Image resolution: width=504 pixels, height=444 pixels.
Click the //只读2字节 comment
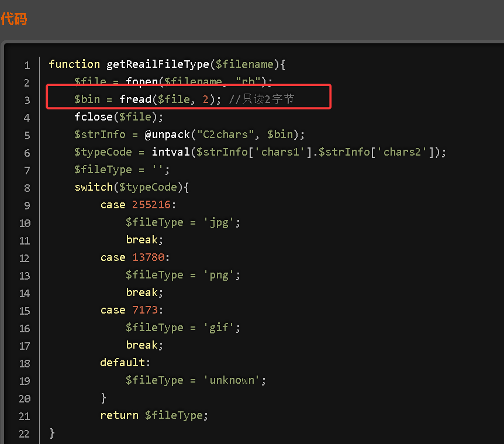coord(261,99)
